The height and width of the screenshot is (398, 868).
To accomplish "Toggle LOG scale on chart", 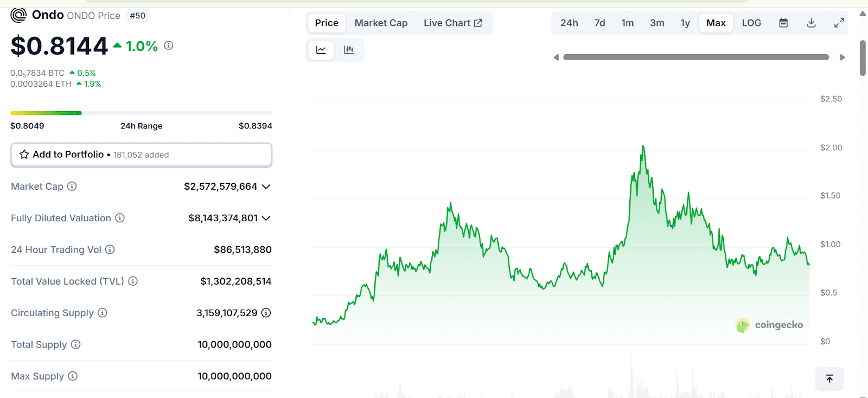I will tap(751, 23).
